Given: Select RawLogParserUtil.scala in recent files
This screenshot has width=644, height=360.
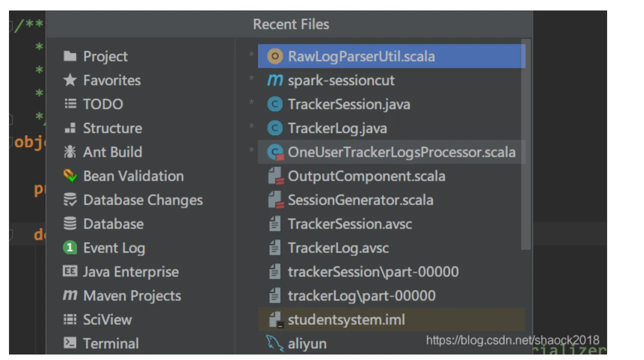Looking at the screenshot, I should pyautogui.click(x=391, y=56).
